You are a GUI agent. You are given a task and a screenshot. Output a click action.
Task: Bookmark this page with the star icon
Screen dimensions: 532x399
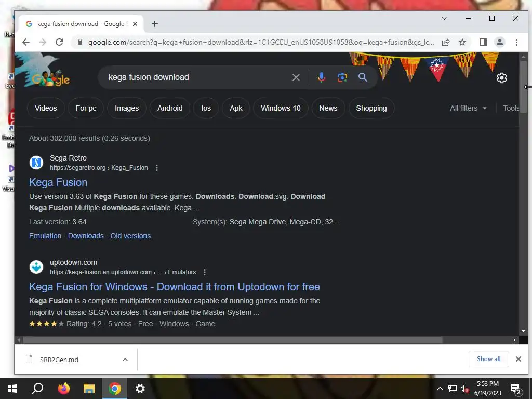pyautogui.click(x=462, y=42)
